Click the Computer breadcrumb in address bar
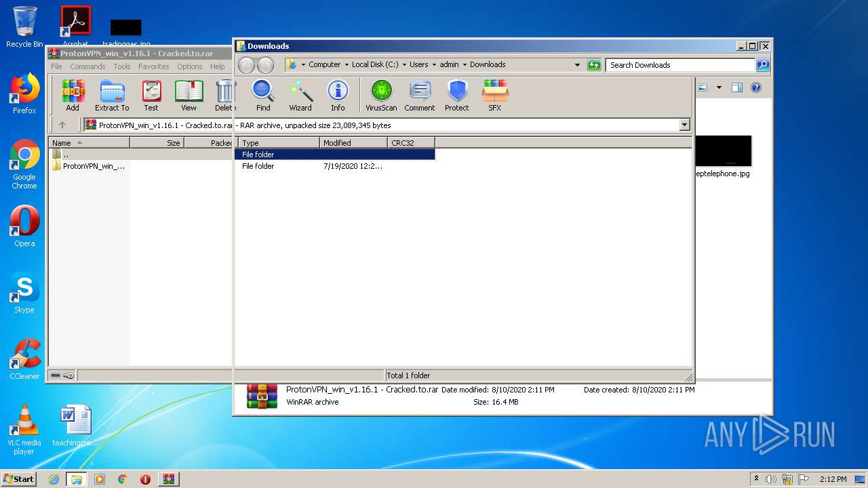 (x=324, y=64)
